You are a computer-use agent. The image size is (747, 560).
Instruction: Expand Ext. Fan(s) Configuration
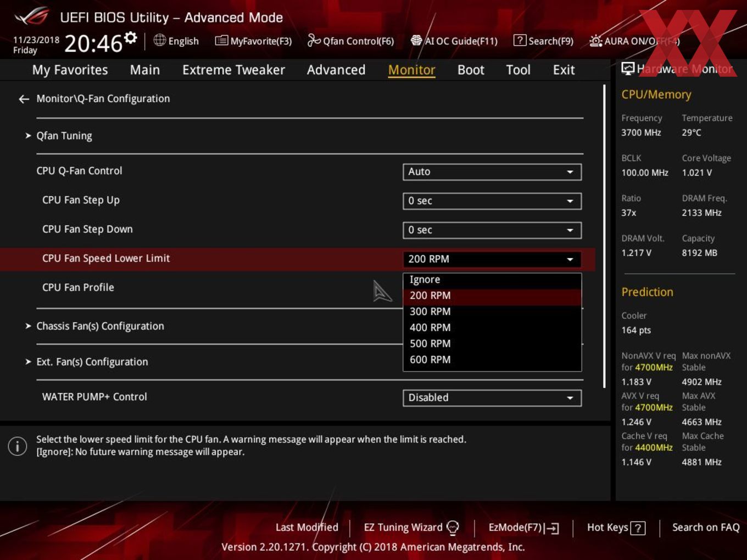(x=92, y=362)
